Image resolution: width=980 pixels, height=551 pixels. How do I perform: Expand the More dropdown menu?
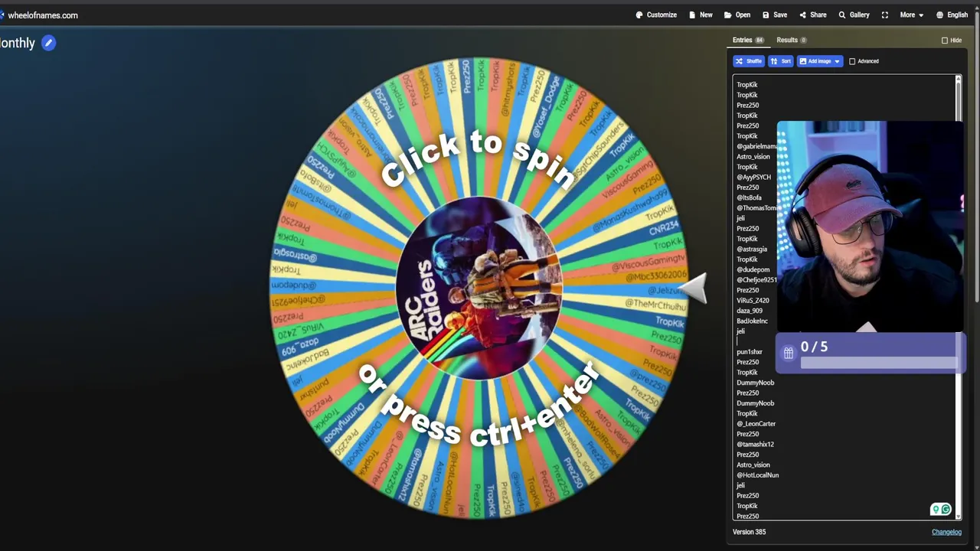pyautogui.click(x=911, y=15)
